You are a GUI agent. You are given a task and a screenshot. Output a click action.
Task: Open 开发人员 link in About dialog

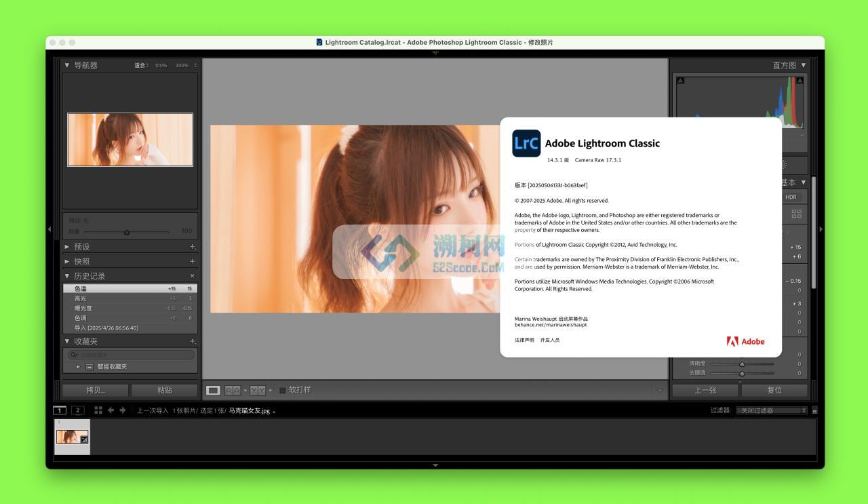point(550,341)
